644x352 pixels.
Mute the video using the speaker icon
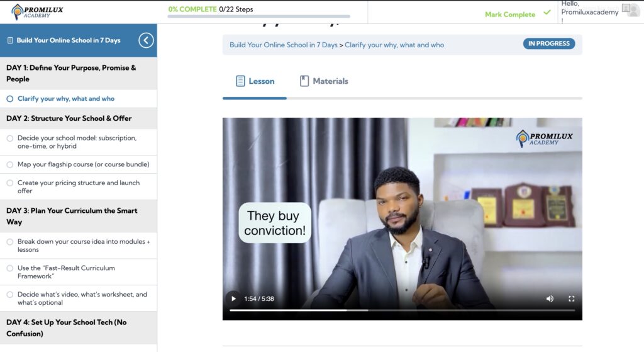[x=550, y=298]
